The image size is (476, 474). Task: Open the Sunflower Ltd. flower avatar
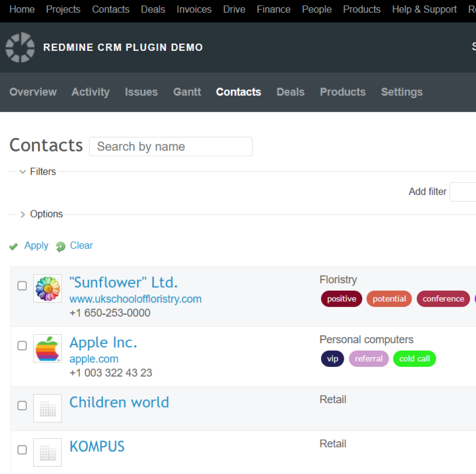[x=47, y=288]
